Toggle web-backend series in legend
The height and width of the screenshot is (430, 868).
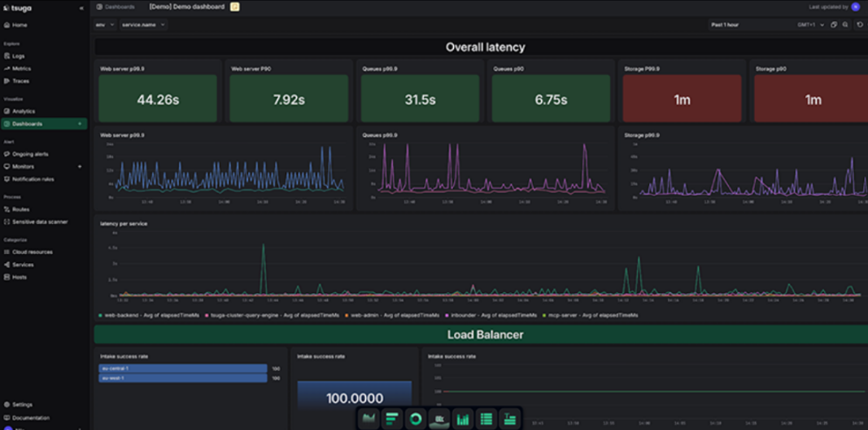149,314
